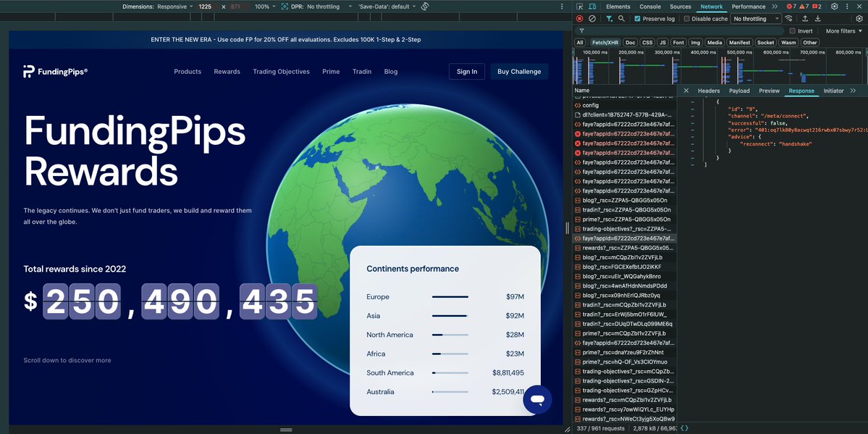
Task: Toggle the Img filter chip
Action: pyautogui.click(x=696, y=43)
